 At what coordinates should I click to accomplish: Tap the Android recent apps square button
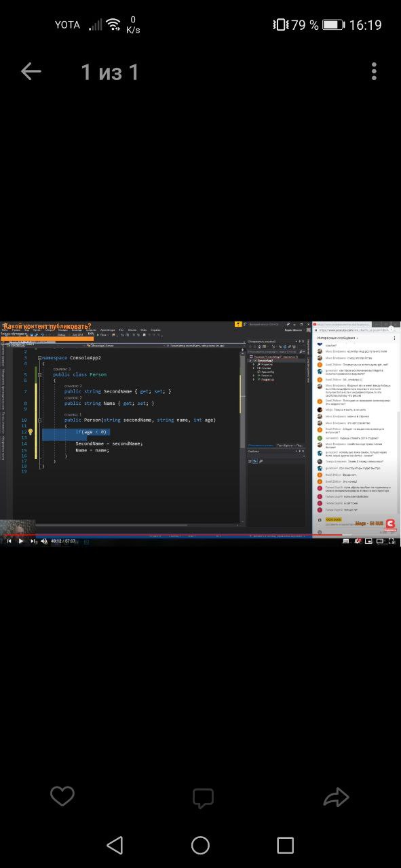point(286,845)
